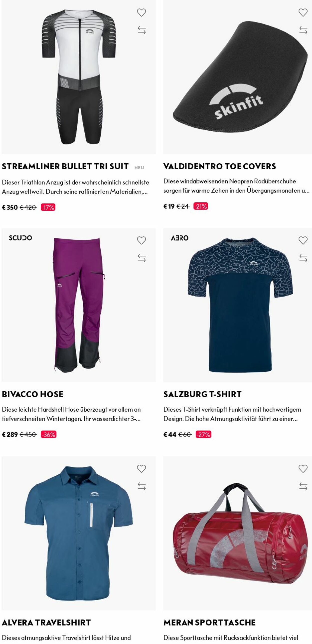Favorite the Valdidentro Toe Covers with heart
312x644 pixels.
(303, 12)
